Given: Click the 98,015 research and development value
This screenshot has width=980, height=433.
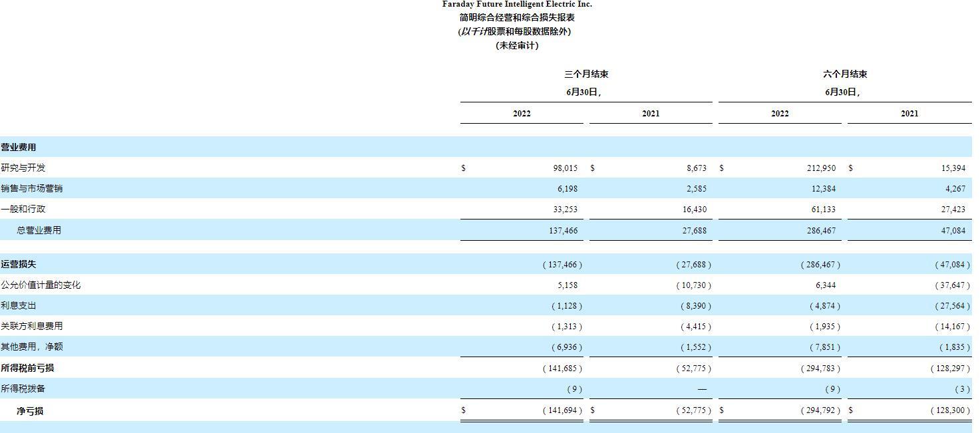Looking at the screenshot, I should click(x=565, y=168).
